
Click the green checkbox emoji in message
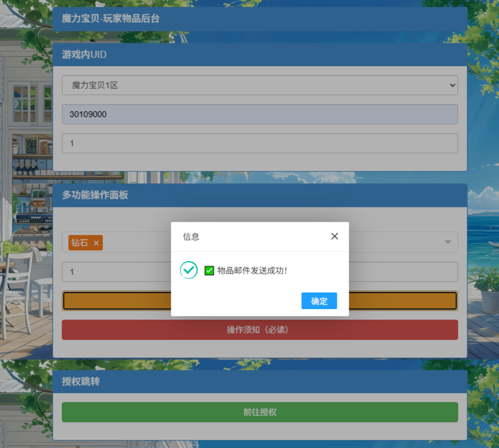tap(209, 271)
